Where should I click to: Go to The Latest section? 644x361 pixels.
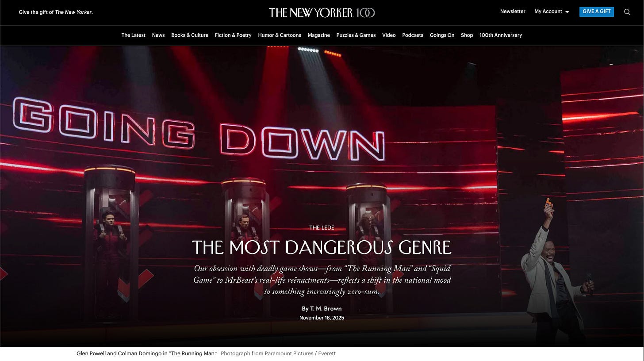[133, 35]
